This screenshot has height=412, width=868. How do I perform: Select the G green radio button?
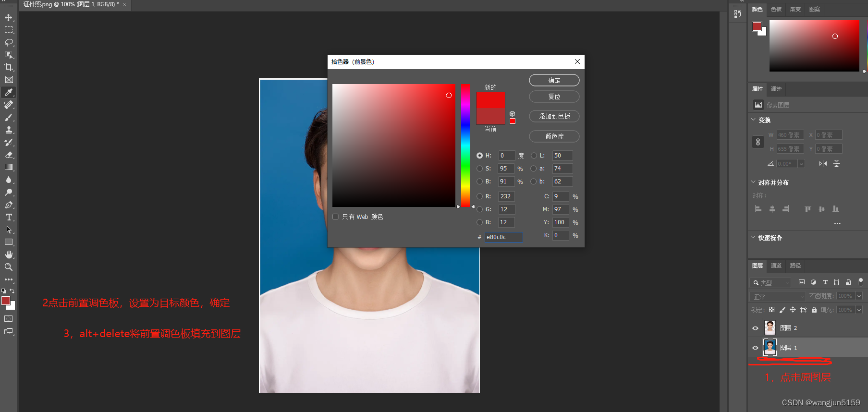point(479,209)
